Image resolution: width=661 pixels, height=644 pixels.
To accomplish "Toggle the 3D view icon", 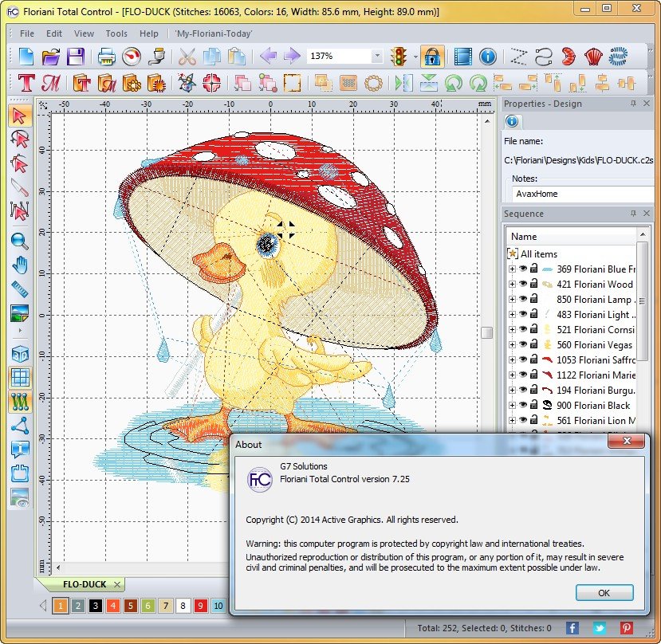I will (x=20, y=354).
